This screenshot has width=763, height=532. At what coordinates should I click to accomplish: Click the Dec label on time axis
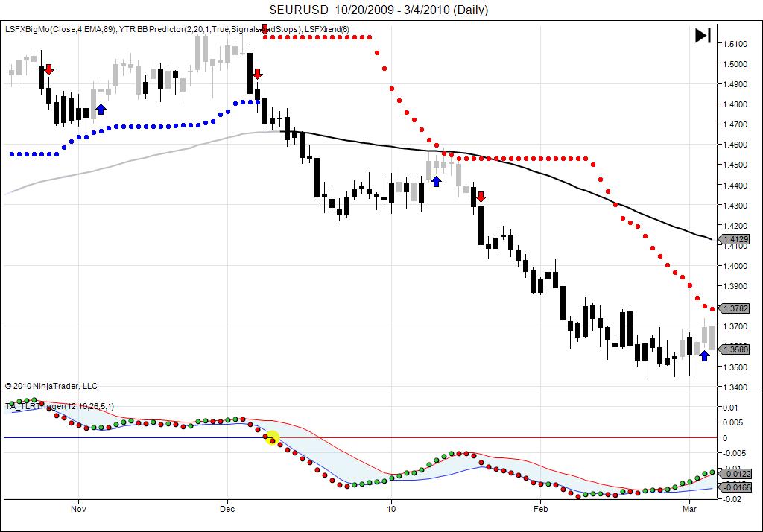[x=227, y=509]
